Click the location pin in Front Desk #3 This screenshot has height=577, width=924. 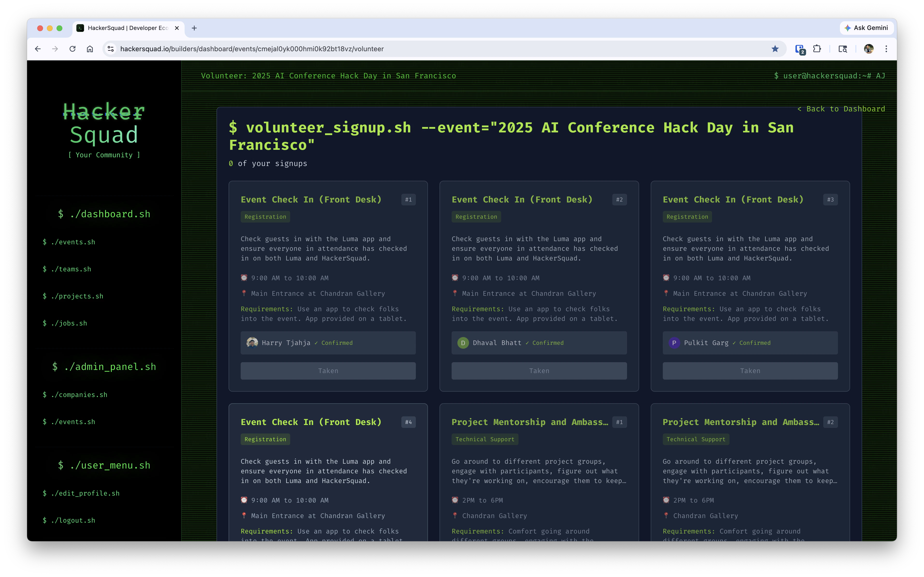[666, 293]
